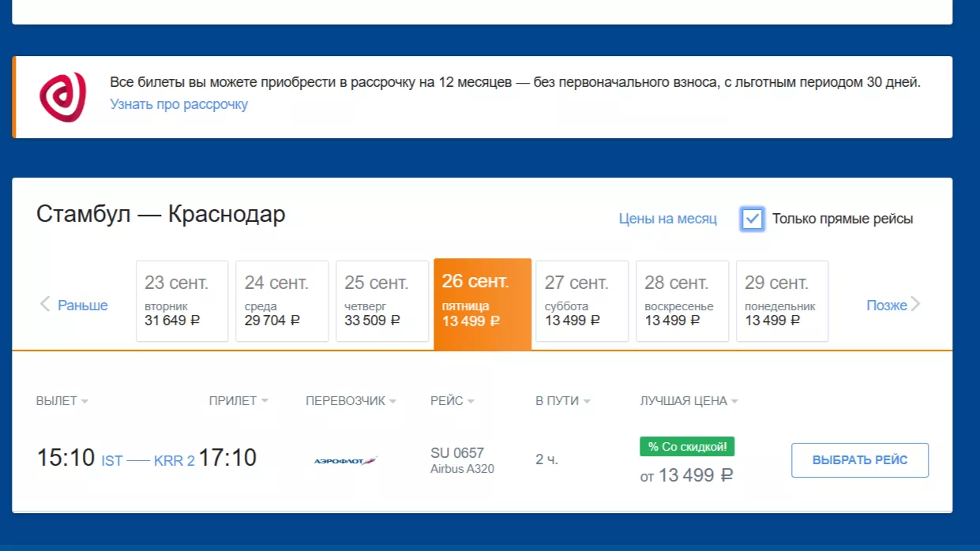Open the Цены на месяц link
This screenshot has height=551, width=980.
coord(667,219)
